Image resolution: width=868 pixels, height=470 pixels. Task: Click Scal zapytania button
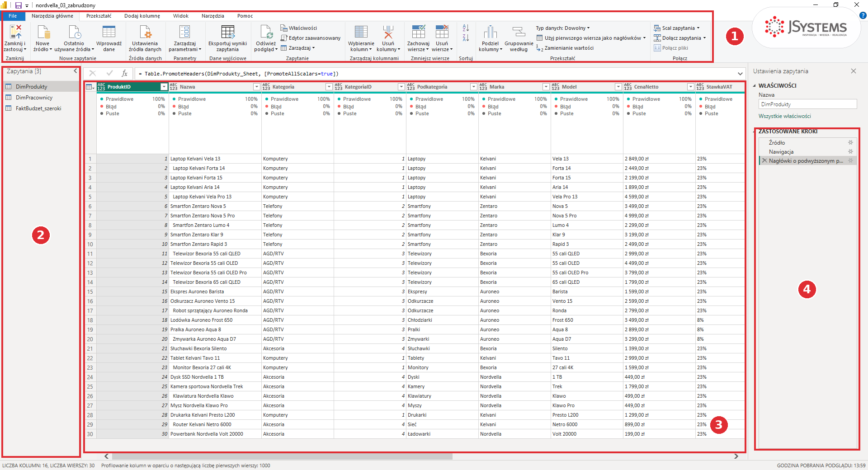click(677, 28)
